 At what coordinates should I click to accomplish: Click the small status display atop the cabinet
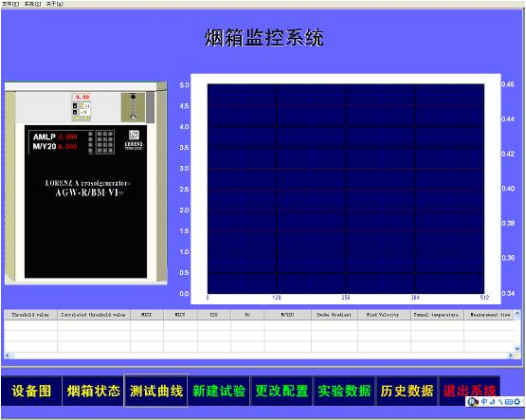pyautogui.click(x=82, y=107)
